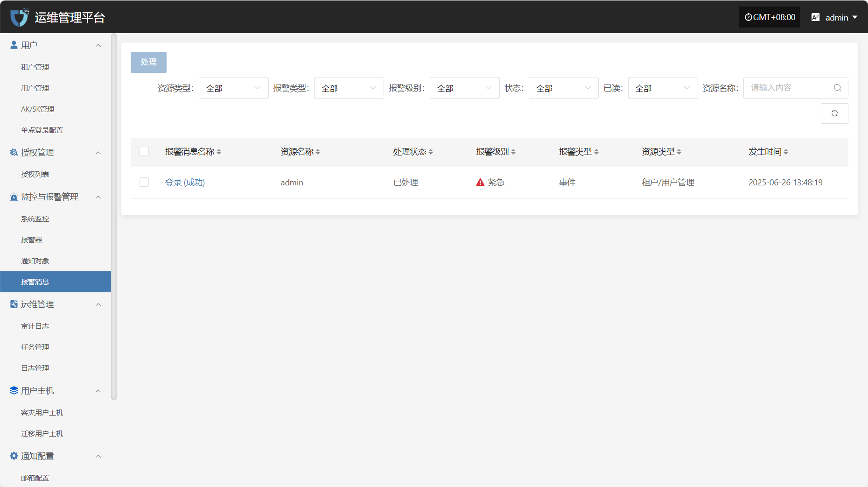Image resolution: width=868 pixels, height=487 pixels.
Task: Collapse the 授权管理 menu section
Action: (x=98, y=153)
